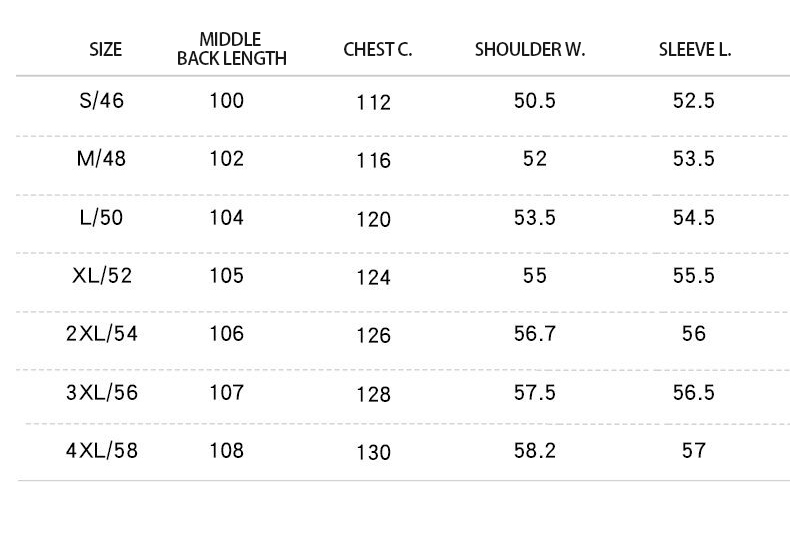The image size is (790, 550).
Task: Click sleeve length value 57
Action: 694,450
